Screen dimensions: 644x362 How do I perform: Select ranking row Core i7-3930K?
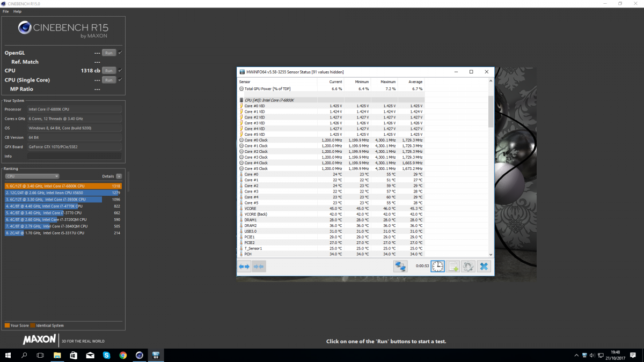point(63,200)
